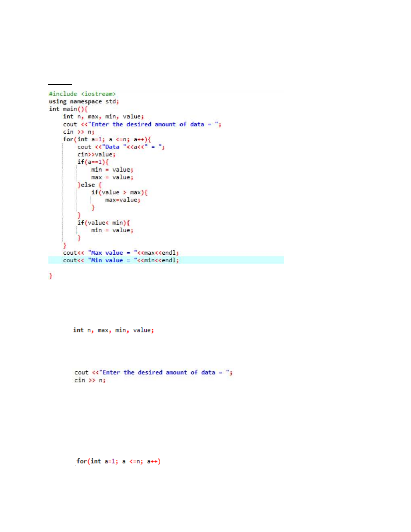Click the standalone for loop snippet at bottom

[x=118, y=461]
